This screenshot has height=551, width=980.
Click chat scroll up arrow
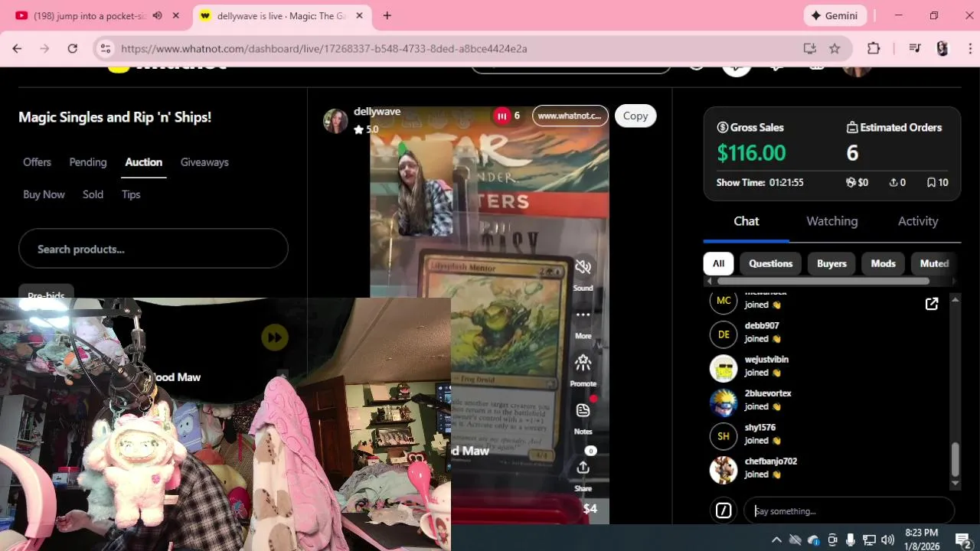pos(955,299)
